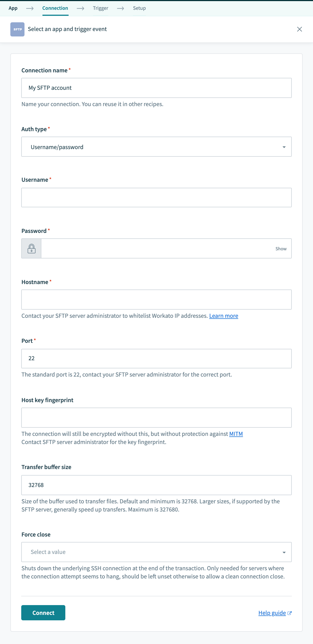This screenshot has width=313, height=644.
Task: Expand the Force close dropdown
Action: tap(156, 552)
